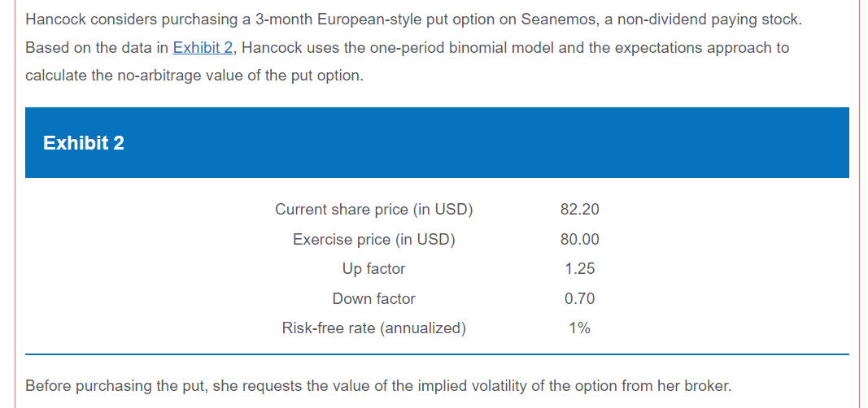This screenshot has width=868, height=408.
Task: Select the 1.25 up factor value
Action: (x=579, y=269)
